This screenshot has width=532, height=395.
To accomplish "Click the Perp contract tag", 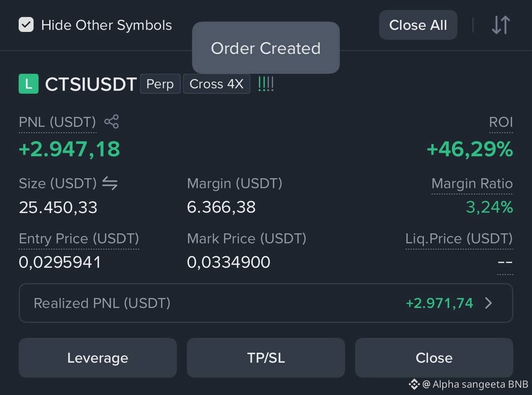I will tap(160, 84).
